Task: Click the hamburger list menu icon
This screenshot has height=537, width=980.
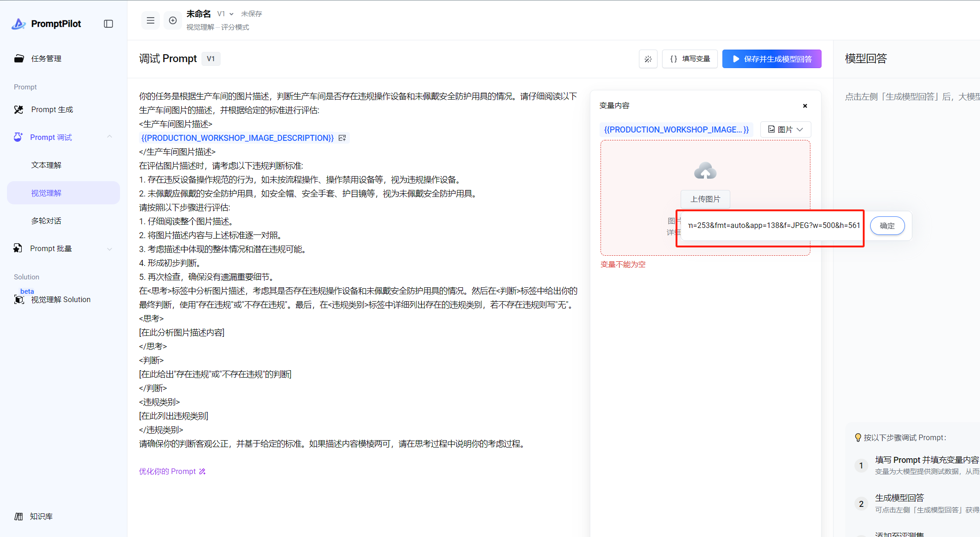Action: 151,20
